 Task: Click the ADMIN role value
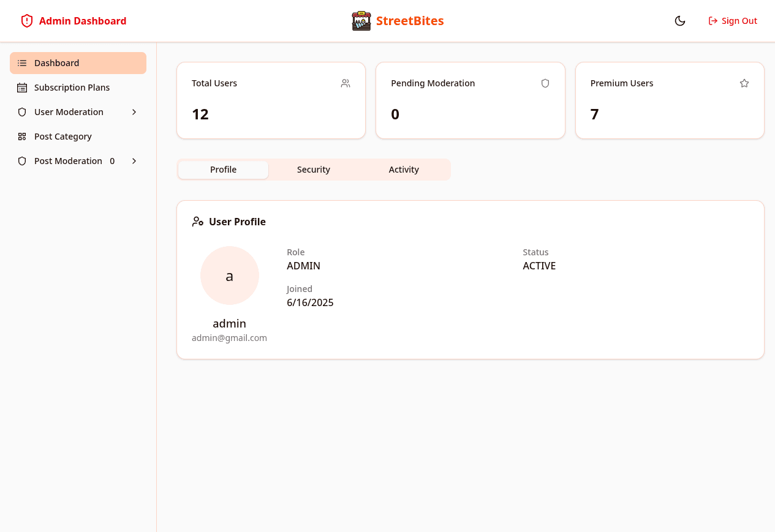point(304,266)
